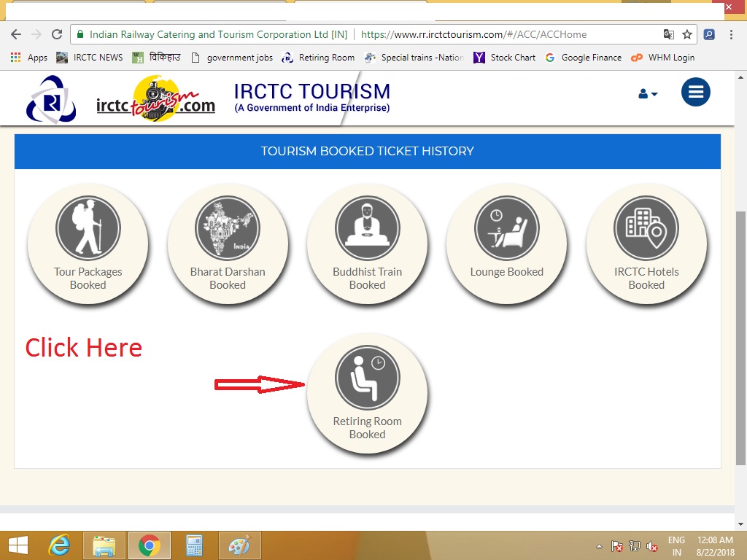The height and width of the screenshot is (560, 747).
Task: Open the Retiring Room bookmark
Action: point(318,58)
